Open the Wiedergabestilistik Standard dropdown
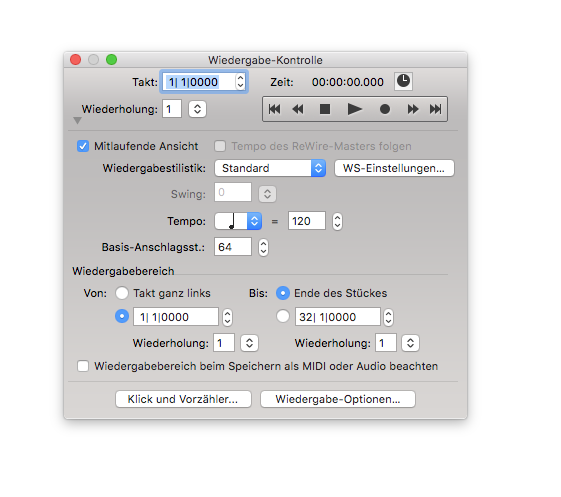The height and width of the screenshot is (497, 561). [270, 168]
